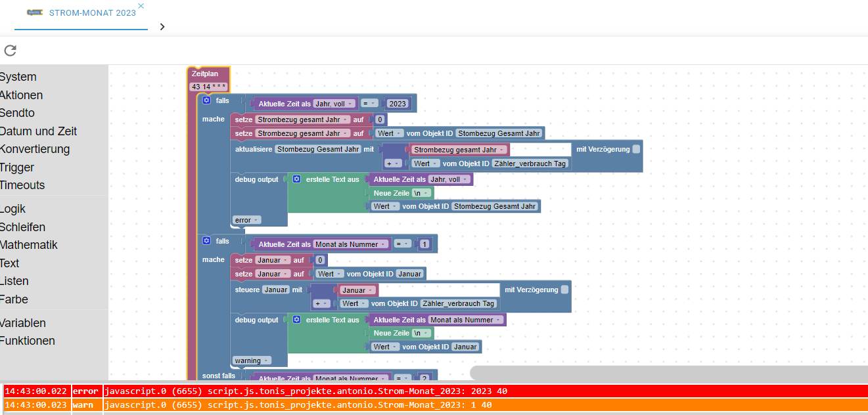
Task: Edit number 1 in Monat comparison
Action: coord(425,244)
